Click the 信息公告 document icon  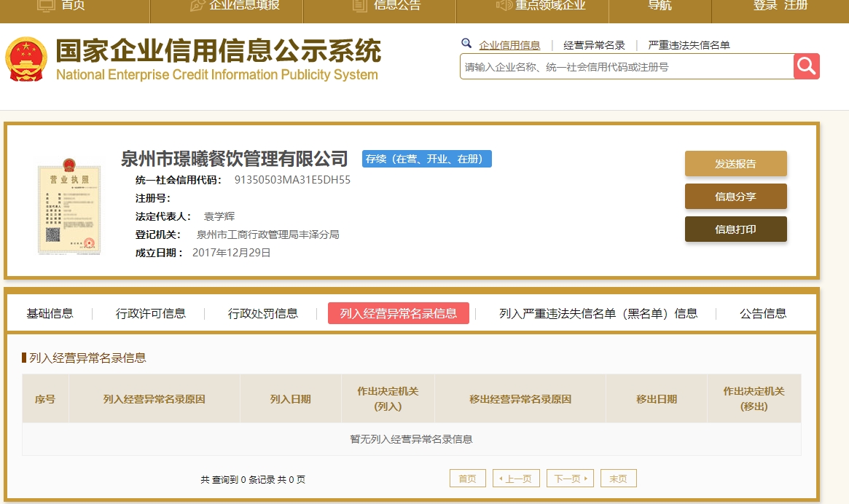click(x=359, y=5)
